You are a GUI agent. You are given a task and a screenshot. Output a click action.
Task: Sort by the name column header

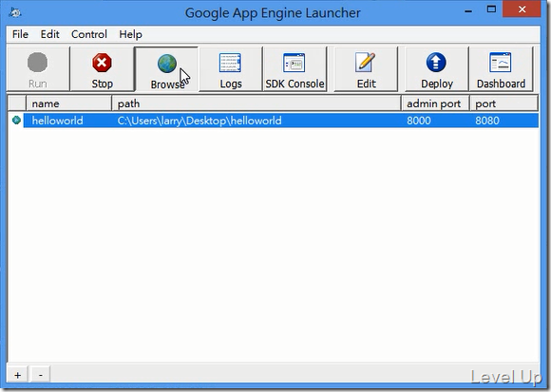68,103
